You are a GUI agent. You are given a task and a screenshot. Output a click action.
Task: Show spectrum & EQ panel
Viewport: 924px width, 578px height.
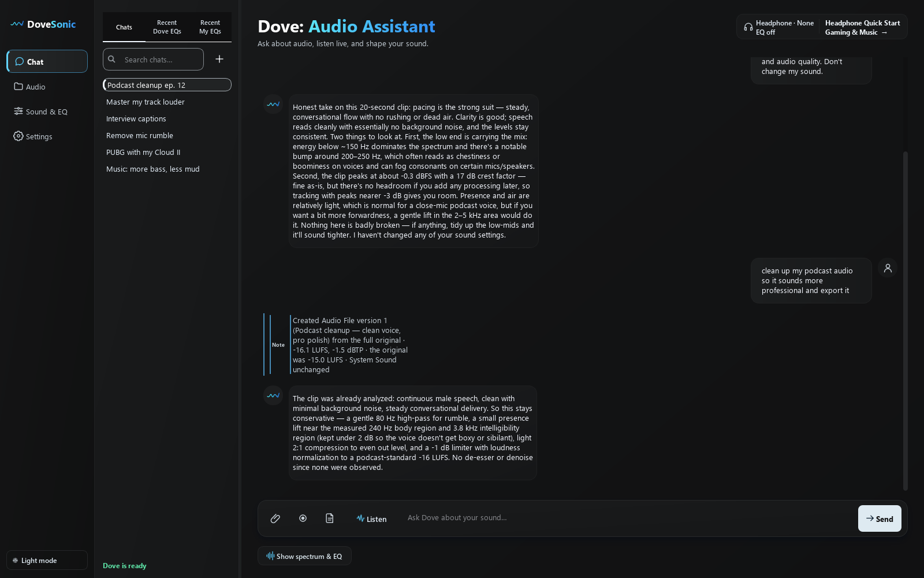tap(304, 556)
